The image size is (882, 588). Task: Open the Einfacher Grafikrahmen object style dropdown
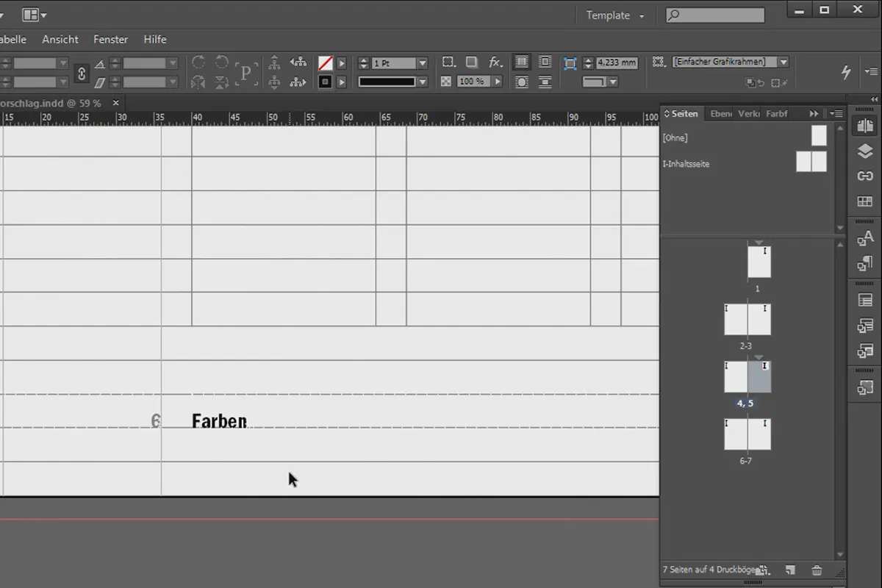tap(784, 62)
